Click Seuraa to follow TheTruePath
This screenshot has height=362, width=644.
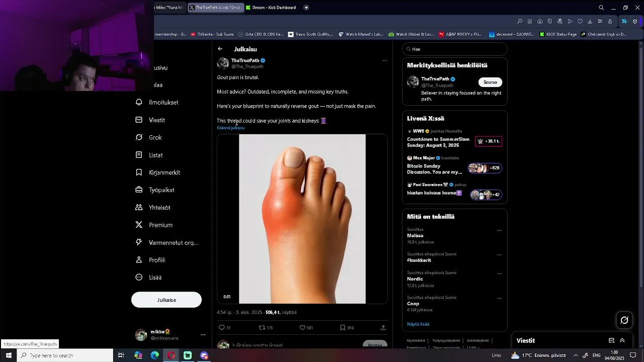pos(490,82)
